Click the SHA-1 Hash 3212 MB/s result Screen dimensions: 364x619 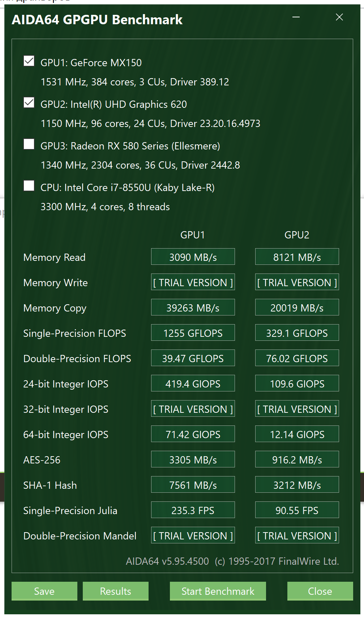click(x=297, y=485)
